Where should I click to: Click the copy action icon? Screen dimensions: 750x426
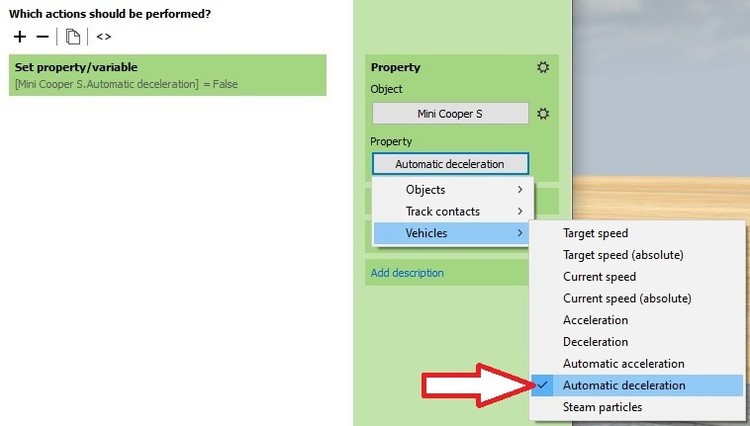click(x=72, y=37)
